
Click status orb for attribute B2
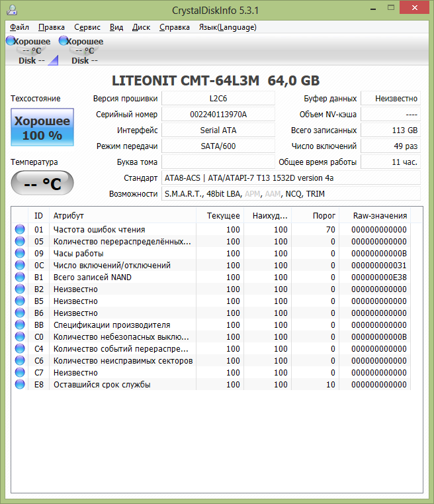click(x=20, y=289)
